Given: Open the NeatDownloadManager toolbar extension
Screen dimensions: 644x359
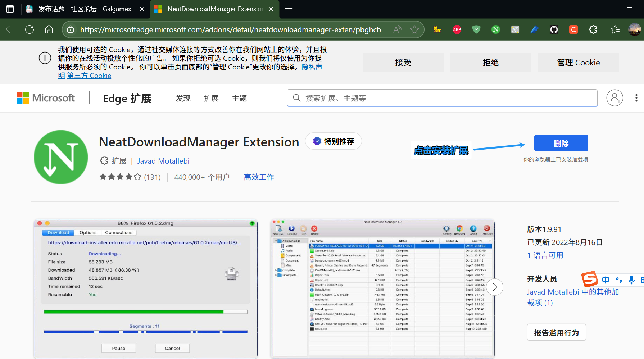Looking at the screenshot, I should pos(496,29).
